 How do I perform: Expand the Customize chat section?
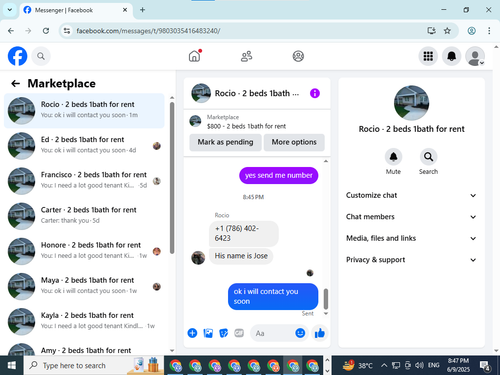click(411, 195)
